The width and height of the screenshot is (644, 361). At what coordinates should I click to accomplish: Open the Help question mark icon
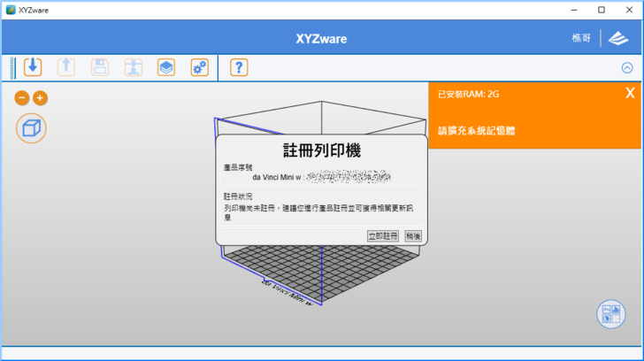point(239,67)
